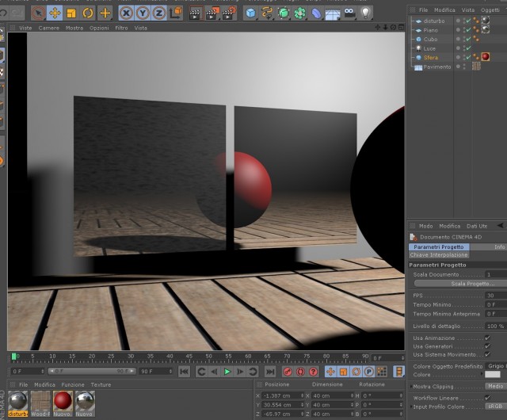Add a camera object from toolbar

pyautogui.click(x=349, y=13)
